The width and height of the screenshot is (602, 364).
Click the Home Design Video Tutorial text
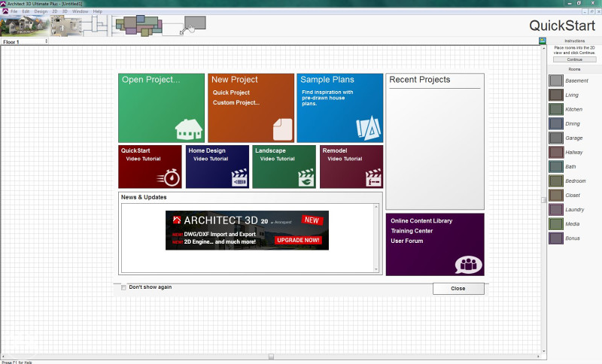click(211, 159)
